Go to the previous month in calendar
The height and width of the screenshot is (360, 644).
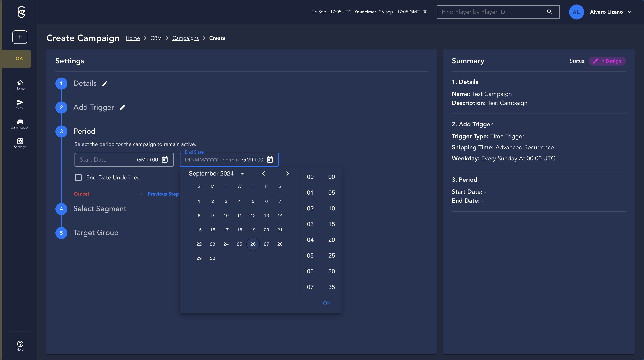click(x=264, y=174)
